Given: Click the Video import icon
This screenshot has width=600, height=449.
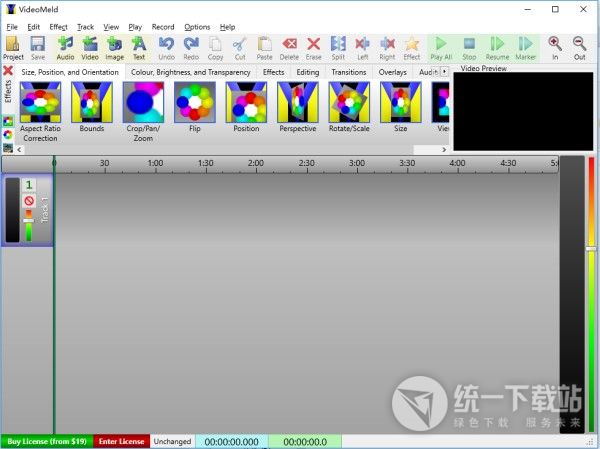Looking at the screenshot, I should tap(90, 47).
